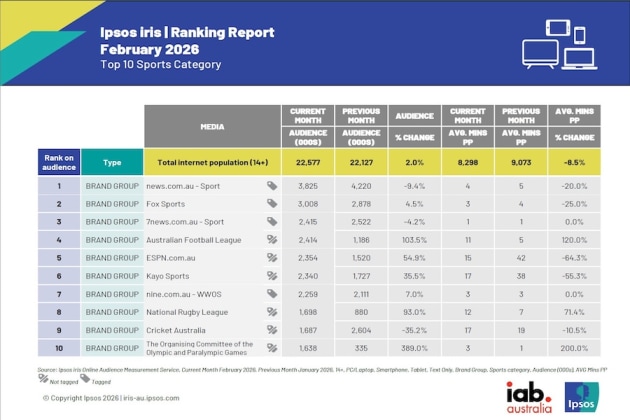The height and width of the screenshot is (420, 630).
Task: Click the 22,127 previous month total value
Action: (361, 162)
